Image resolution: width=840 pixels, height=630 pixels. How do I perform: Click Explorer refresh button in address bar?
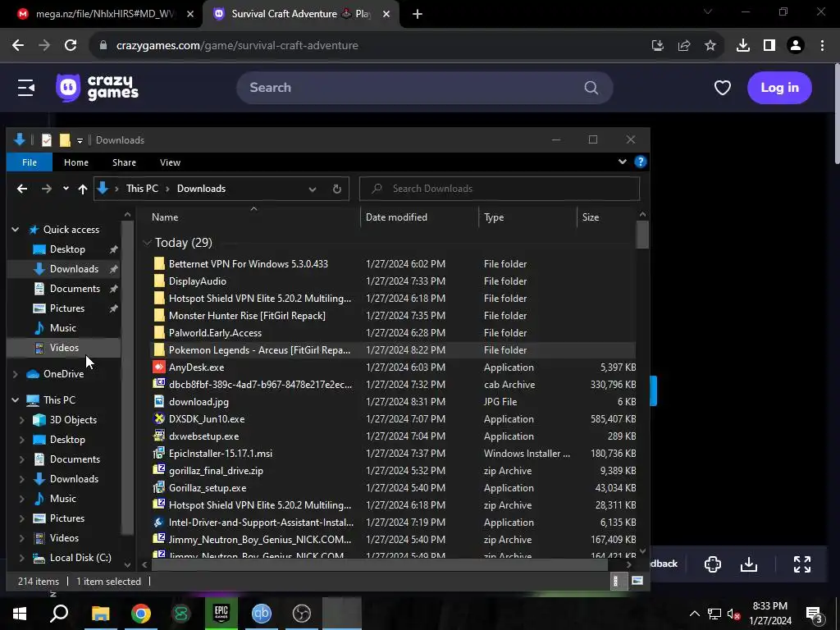pyautogui.click(x=337, y=189)
